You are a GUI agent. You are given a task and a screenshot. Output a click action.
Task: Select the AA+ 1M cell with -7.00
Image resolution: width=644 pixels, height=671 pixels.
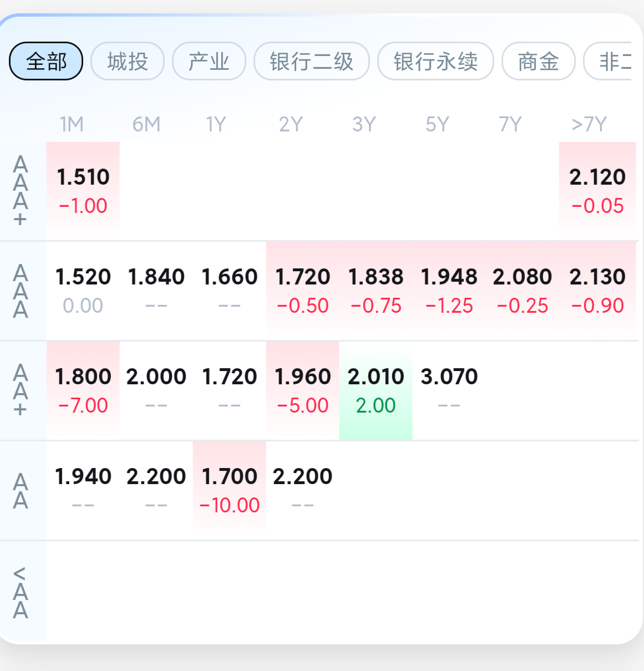[83, 390]
